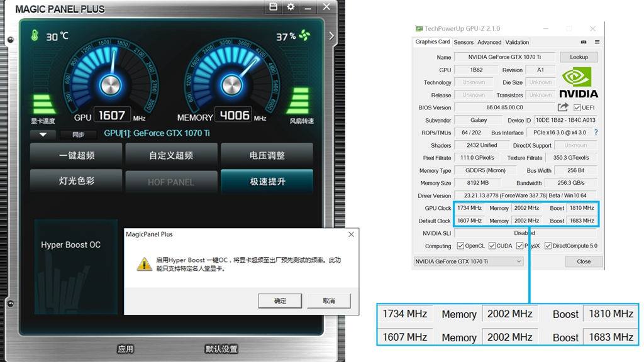Click the GPU-Z app icon in title bar
Viewport: 644px width, 362px height.
point(419,28)
